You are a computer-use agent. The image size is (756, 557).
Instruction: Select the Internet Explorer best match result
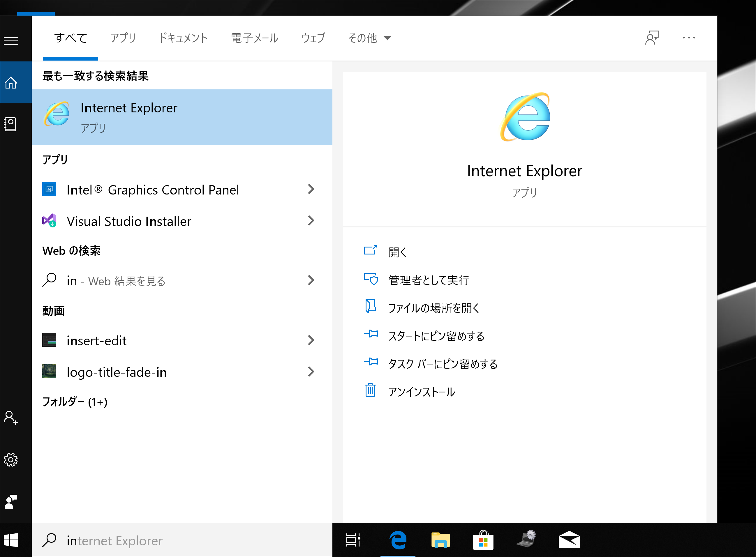click(x=182, y=117)
